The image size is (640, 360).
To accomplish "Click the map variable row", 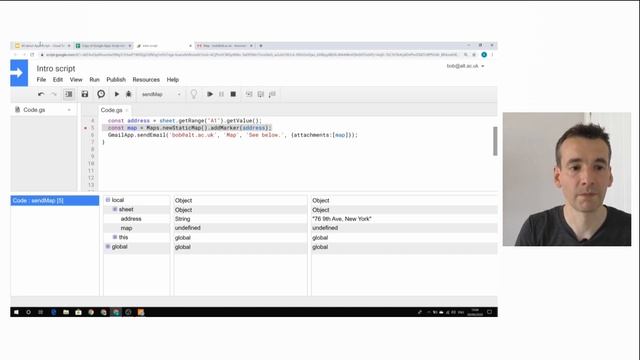I will (x=126, y=228).
